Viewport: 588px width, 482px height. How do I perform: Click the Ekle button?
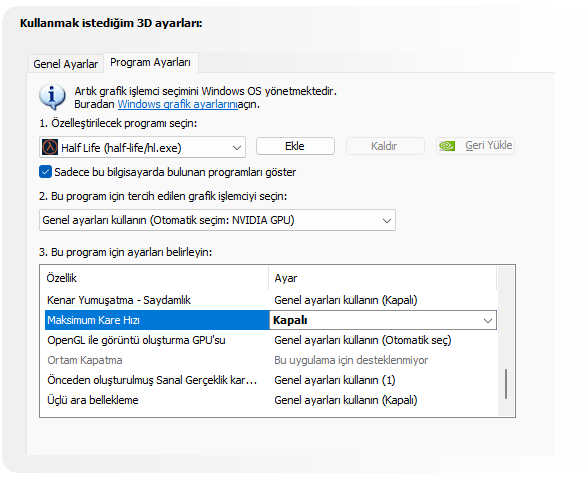[x=295, y=146]
